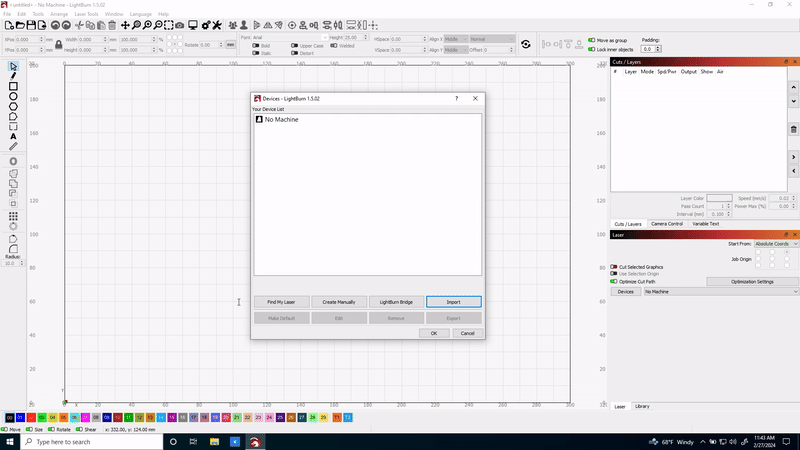Toggle the Welded switch
This screenshot has height=450, width=800.
334,46
